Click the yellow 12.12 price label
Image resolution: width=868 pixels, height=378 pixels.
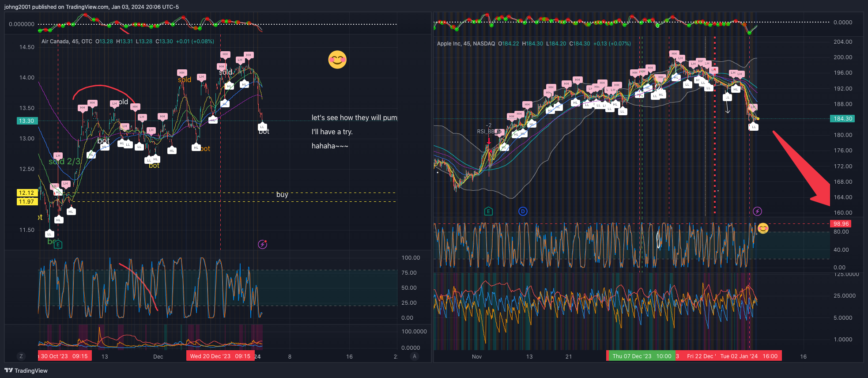click(x=26, y=193)
